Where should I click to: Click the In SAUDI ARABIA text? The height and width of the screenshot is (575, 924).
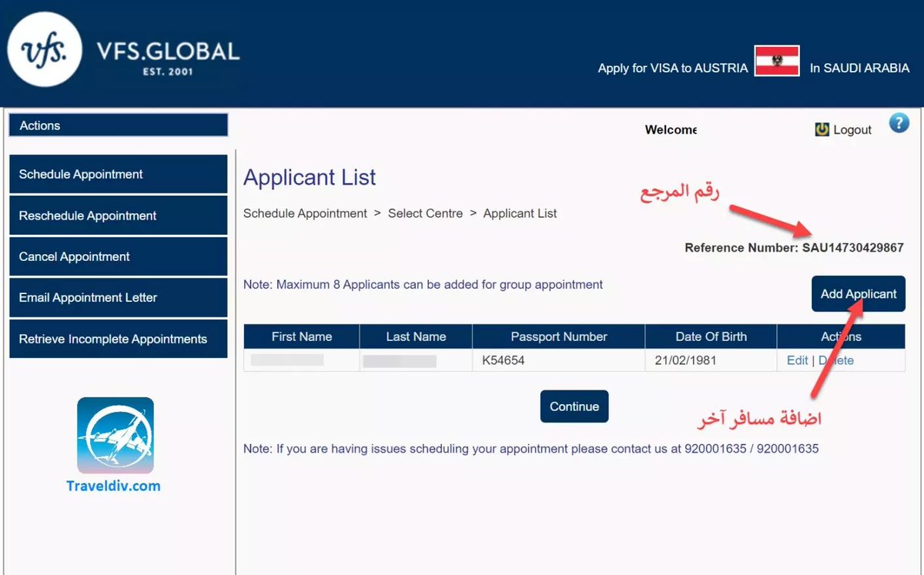(859, 68)
